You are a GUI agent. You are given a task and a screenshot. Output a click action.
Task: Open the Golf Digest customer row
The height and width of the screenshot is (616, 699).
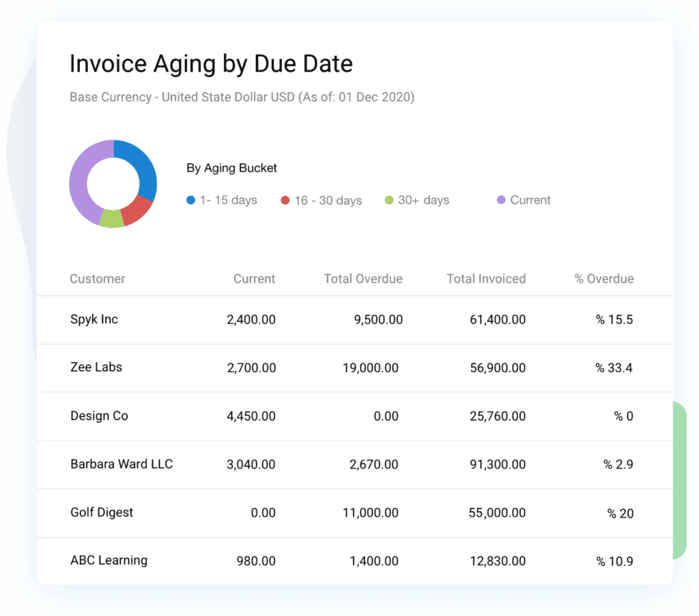pyautogui.click(x=102, y=512)
